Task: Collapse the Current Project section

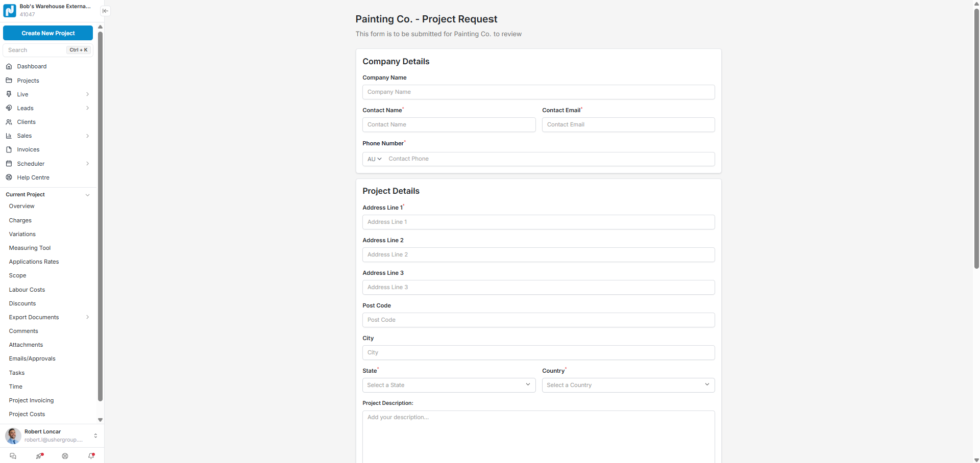Action: click(x=88, y=195)
